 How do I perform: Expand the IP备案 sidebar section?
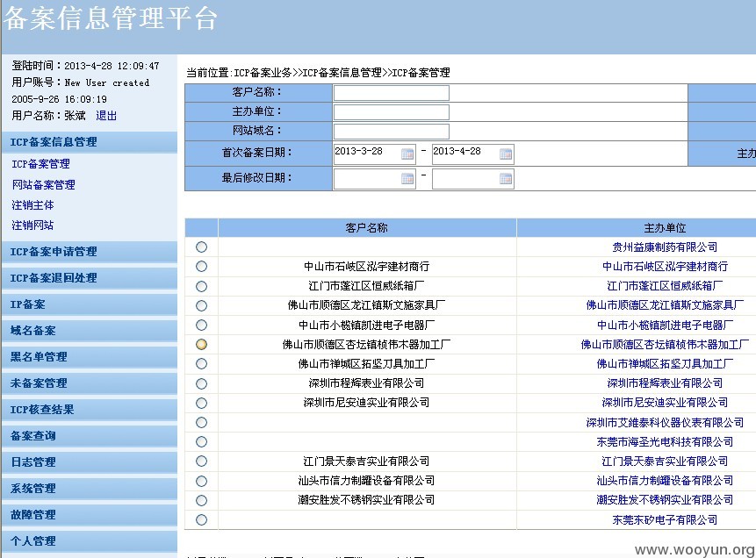click(x=90, y=304)
